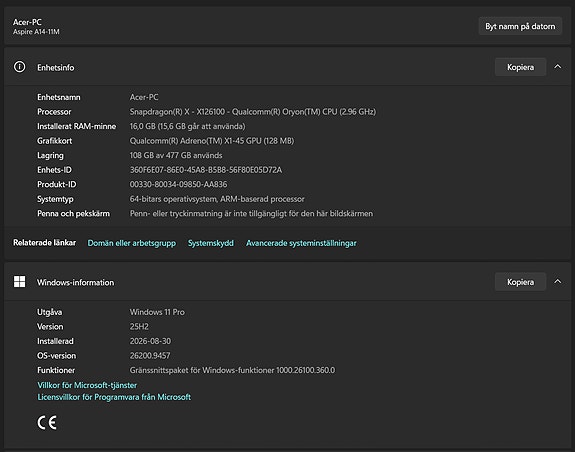
Task: Click the Acer-PC name at the top
Action: (27, 22)
